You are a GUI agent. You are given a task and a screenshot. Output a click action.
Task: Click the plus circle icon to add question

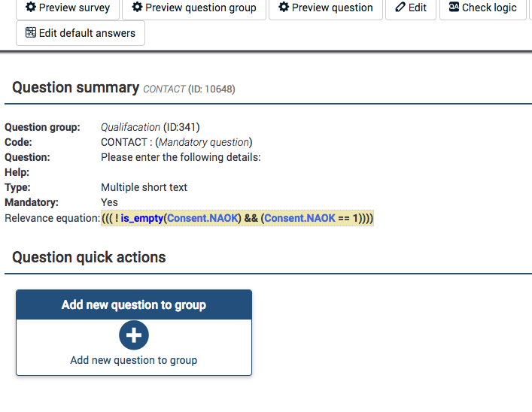(134, 335)
